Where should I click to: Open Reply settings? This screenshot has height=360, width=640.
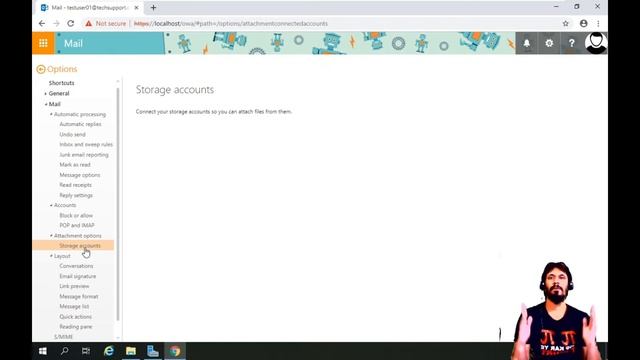coord(76,195)
